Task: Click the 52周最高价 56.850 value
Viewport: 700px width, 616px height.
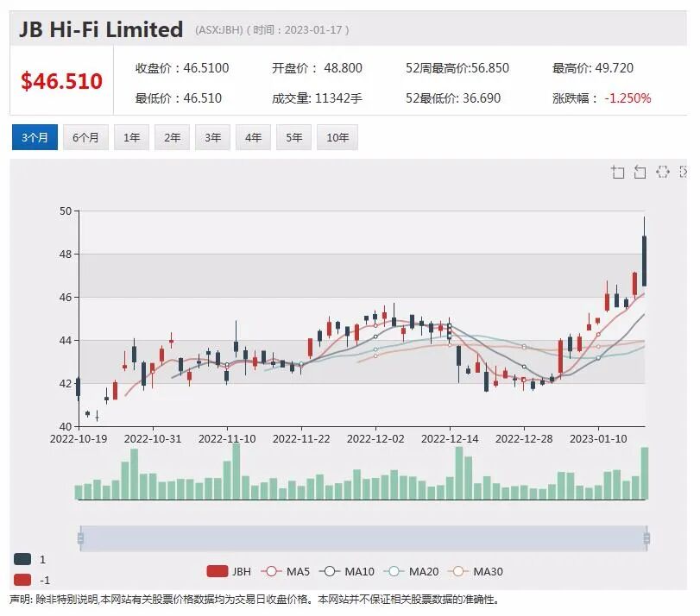Action: tap(457, 68)
